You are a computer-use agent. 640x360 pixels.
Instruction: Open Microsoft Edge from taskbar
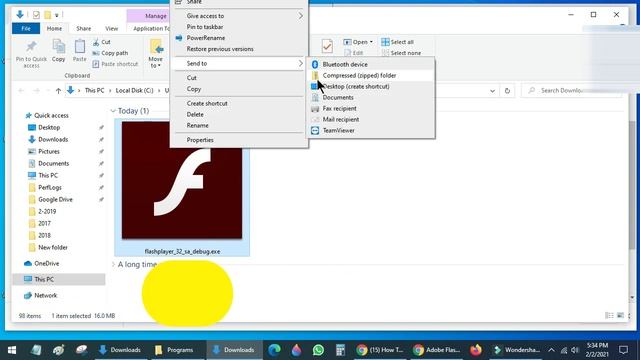274,350
